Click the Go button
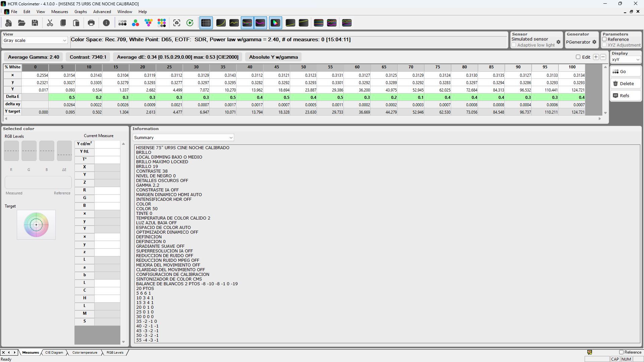Image resolution: width=644 pixels, height=362 pixels. pyautogui.click(x=626, y=71)
